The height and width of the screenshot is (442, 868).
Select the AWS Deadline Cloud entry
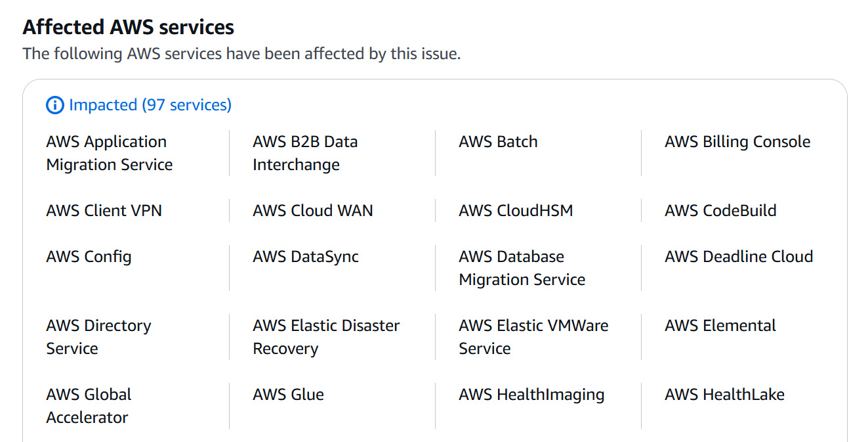tap(739, 257)
